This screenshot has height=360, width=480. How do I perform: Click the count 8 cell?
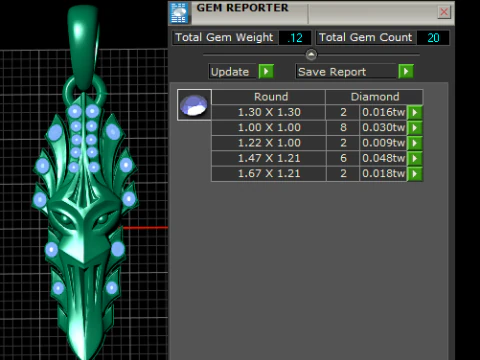(343, 128)
